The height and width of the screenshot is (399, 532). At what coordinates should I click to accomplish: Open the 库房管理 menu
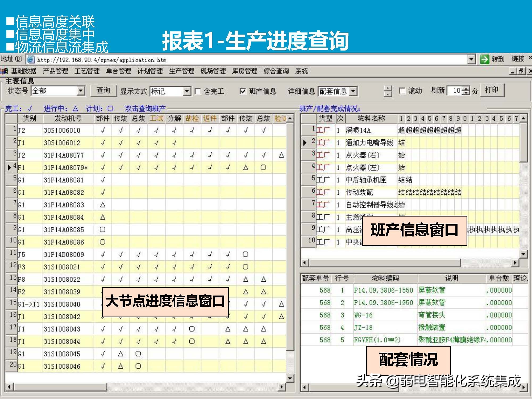[245, 71]
